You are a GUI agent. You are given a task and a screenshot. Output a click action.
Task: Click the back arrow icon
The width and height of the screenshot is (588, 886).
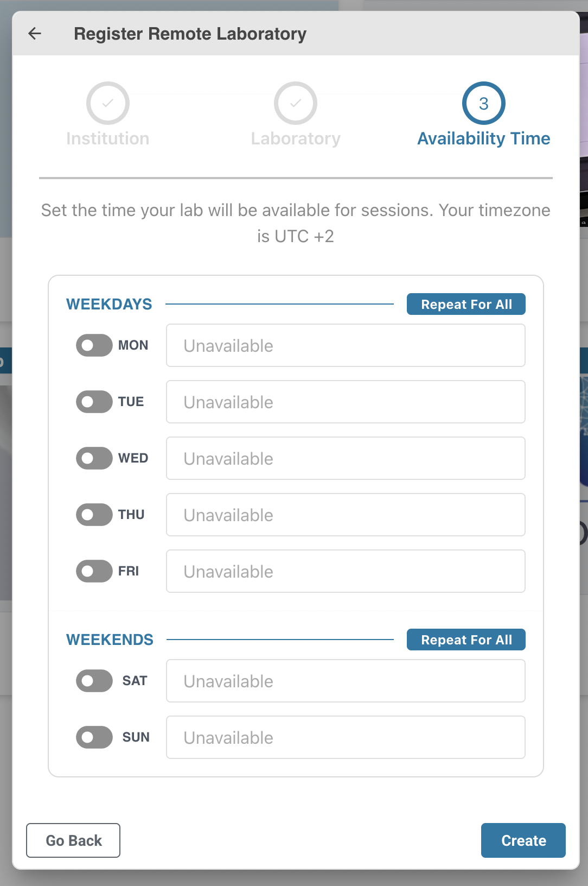point(35,34)
